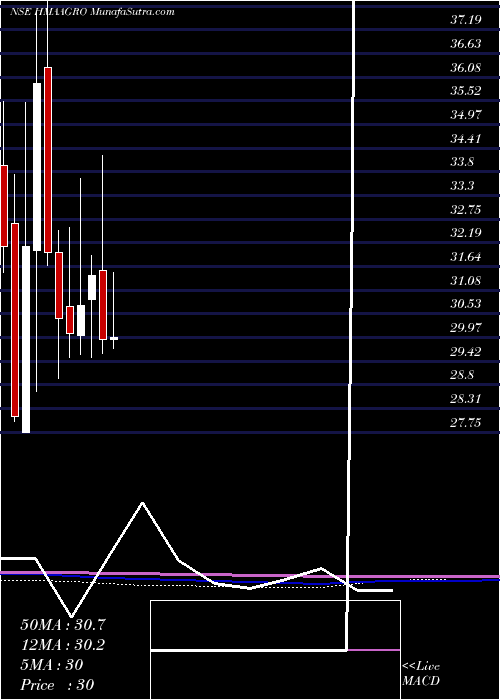Screen dimensions: 500x700
Task: Click the 28.8 price axis label
Action: [462, 375]
